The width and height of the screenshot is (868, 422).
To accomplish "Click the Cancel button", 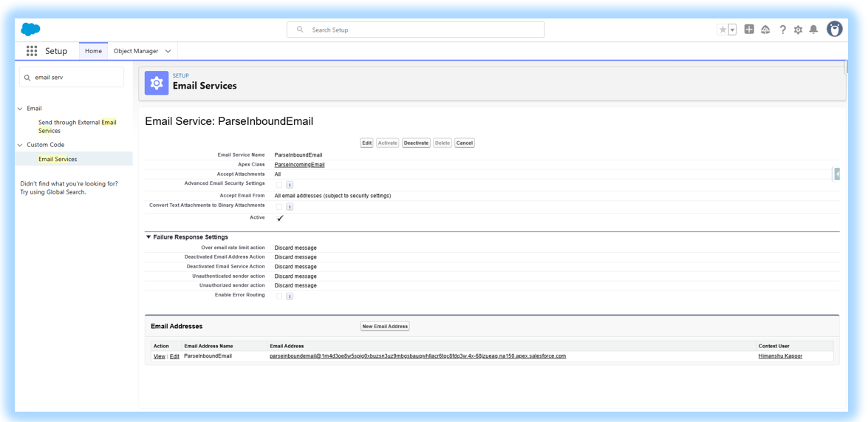I will (x=465, y=143).
